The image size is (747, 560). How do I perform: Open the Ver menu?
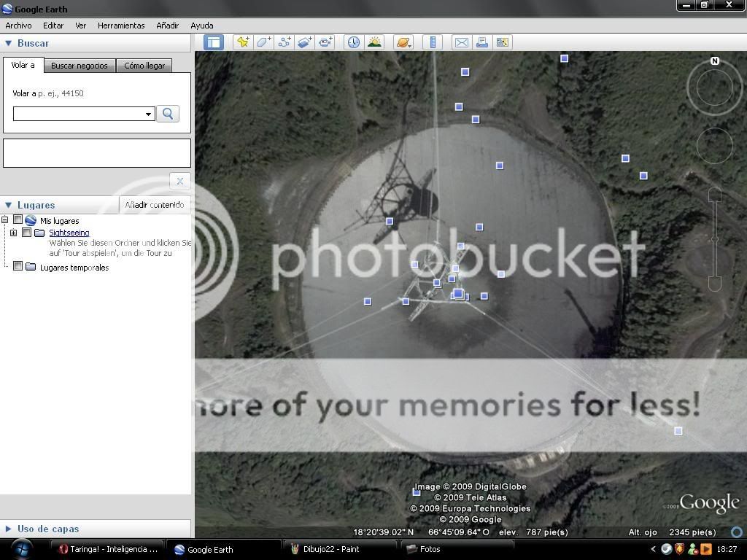(x=80, y=26)
